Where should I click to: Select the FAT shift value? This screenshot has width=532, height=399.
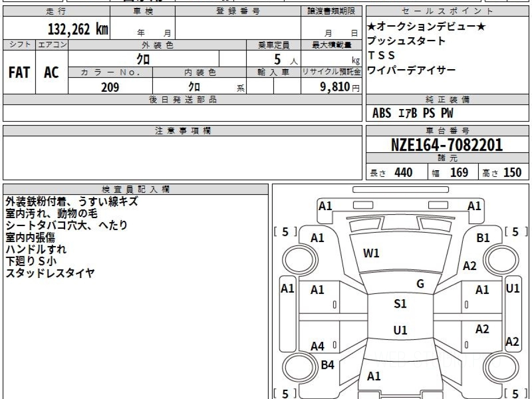pyautogui.click(x=19, y=73)
